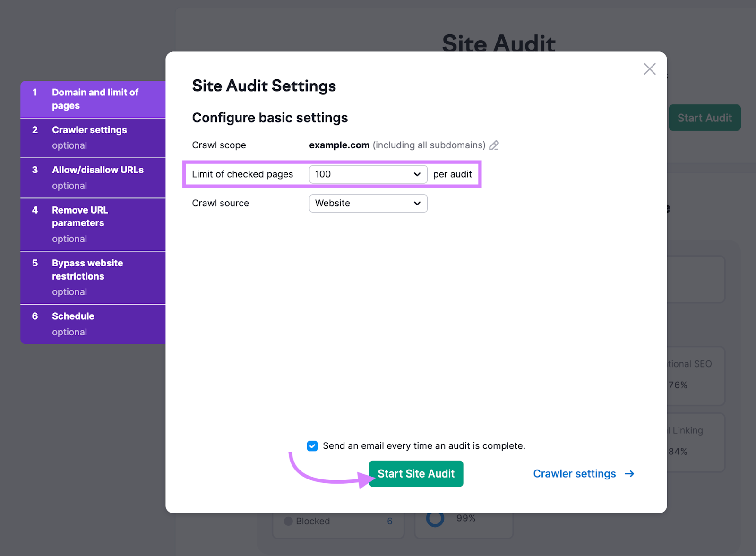Image resolution: width=756 pixels, height=556 pixels.
Task: Open the Bypass website restrictions step
Action: pos(93,277)
